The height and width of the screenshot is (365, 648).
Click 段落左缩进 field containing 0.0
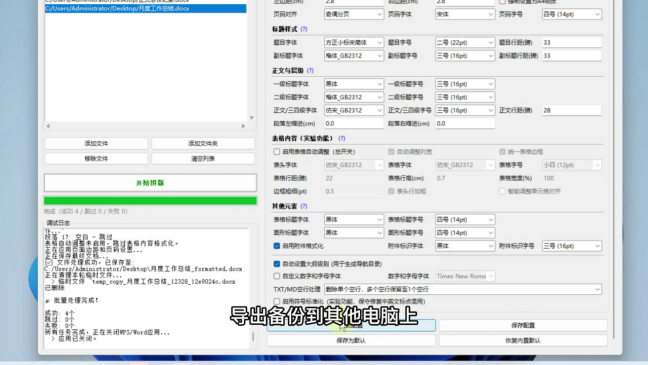point(354,124)
